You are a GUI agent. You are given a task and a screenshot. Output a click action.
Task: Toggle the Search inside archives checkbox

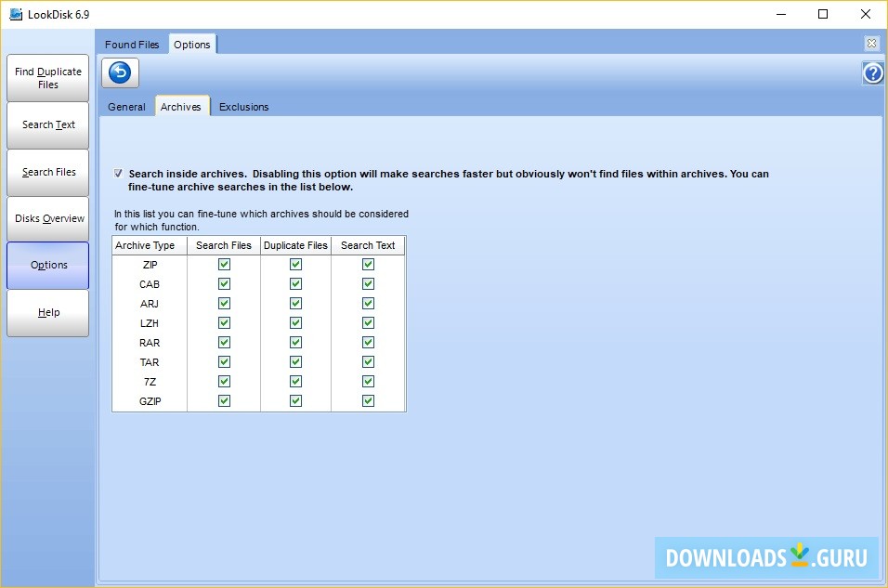pos(118,174)
